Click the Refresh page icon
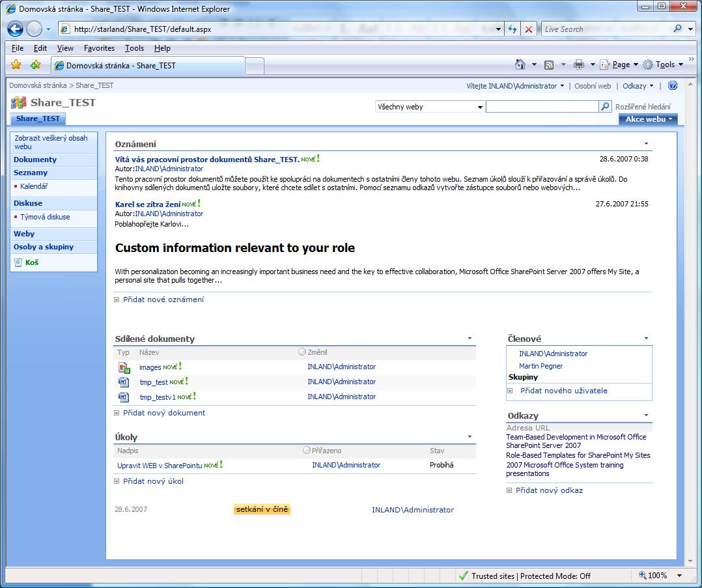 513,29
